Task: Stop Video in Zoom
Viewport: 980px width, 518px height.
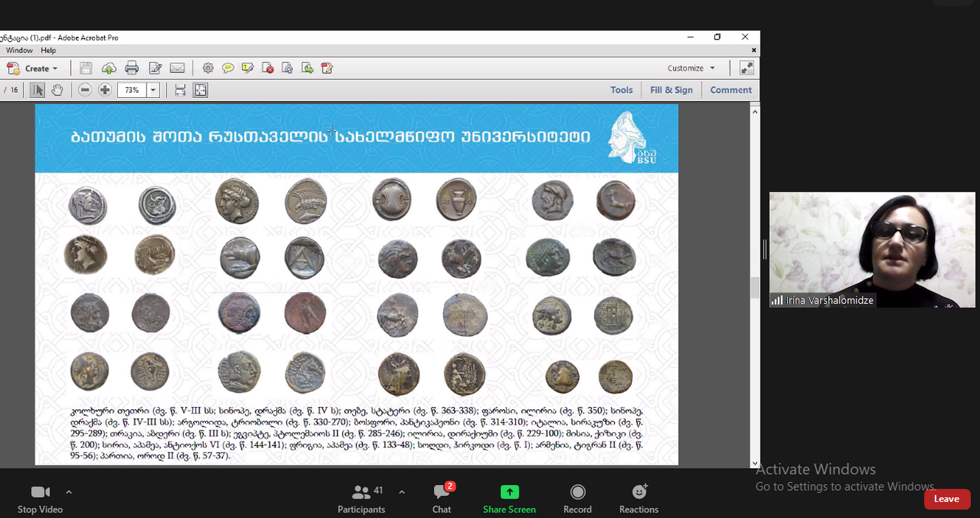Action: pyautogui.click(x=40, y=499)
